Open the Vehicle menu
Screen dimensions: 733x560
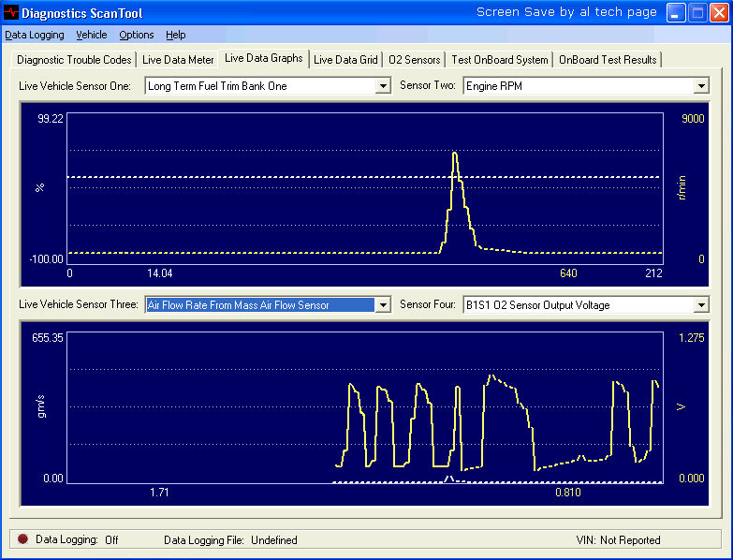coord(92,35)
